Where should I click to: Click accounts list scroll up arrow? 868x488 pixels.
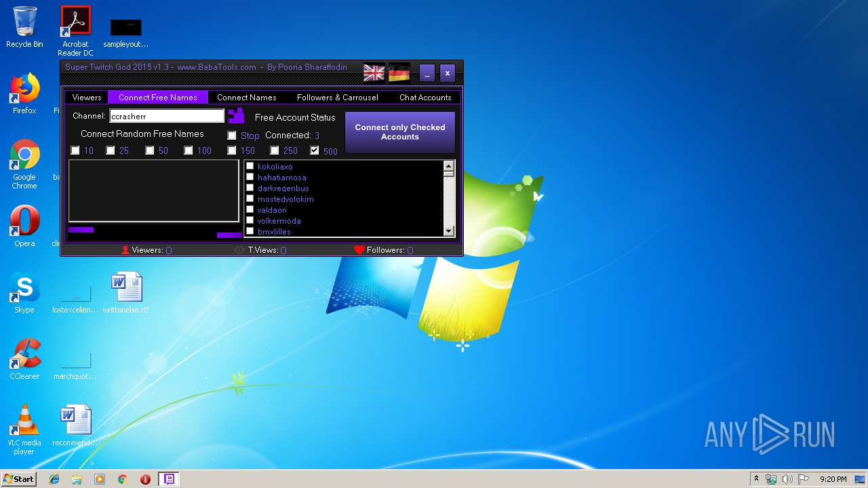point(448,165)
